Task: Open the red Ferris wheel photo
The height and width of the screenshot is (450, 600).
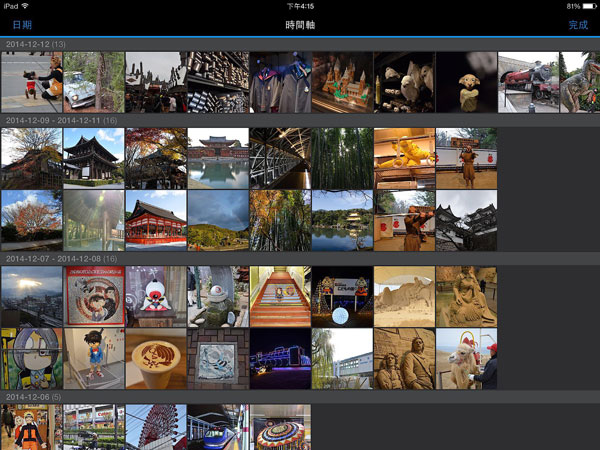Action: coord(156,427)
